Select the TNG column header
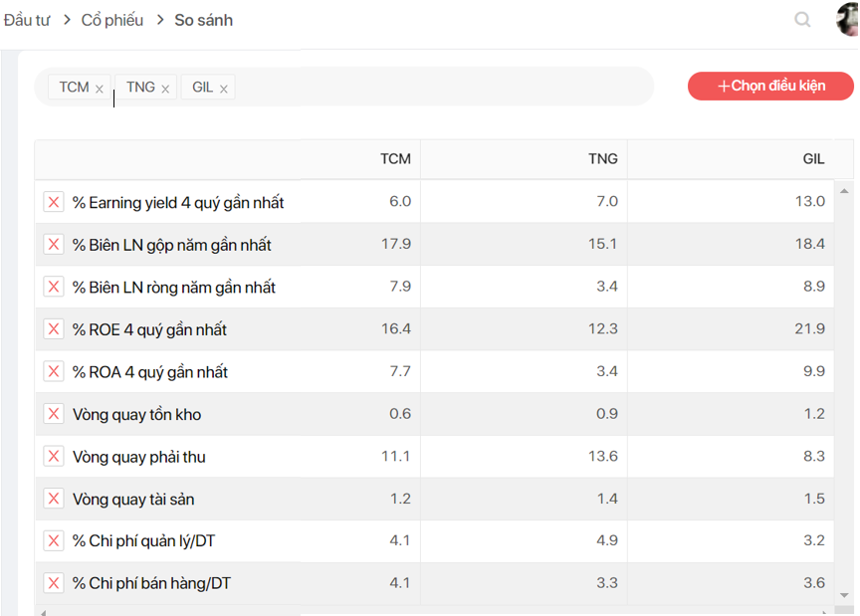This screenshot has height=616, width=860. pos(602,159)
